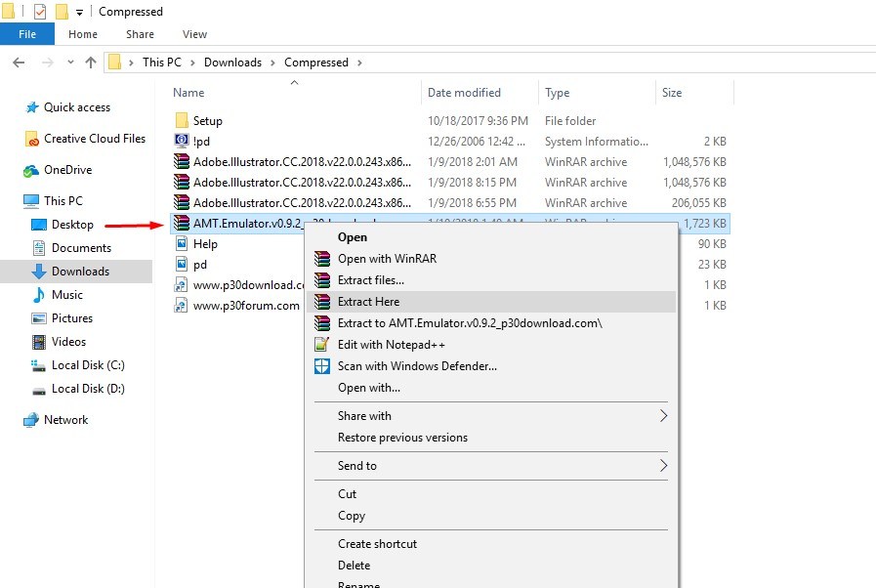
Task: Open the File ribbon tab
Action: [26, 34]
